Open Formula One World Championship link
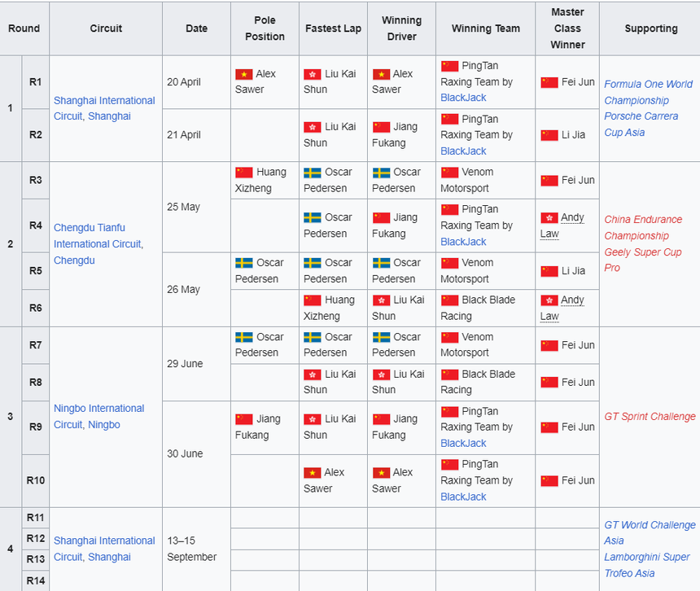Viewport: 700px width, 591px height. click(648, 92)
